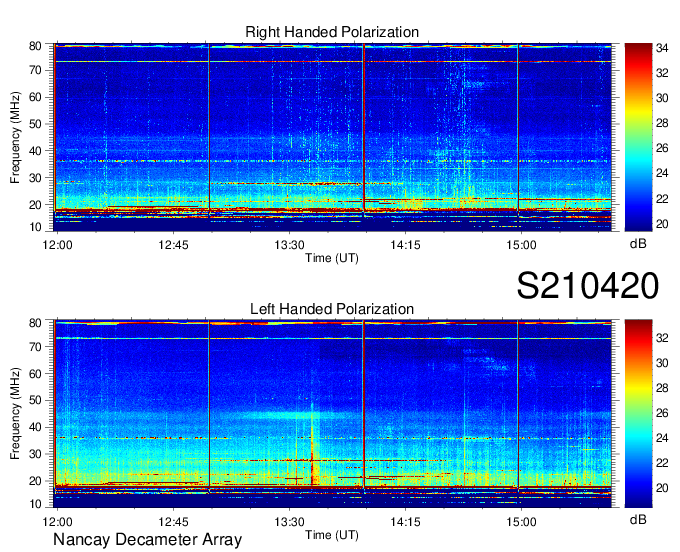The width and height of the screenshot is (680, 552).
Task: Click the 'dB' label under bottom color bar
Action: click(638, 519)
